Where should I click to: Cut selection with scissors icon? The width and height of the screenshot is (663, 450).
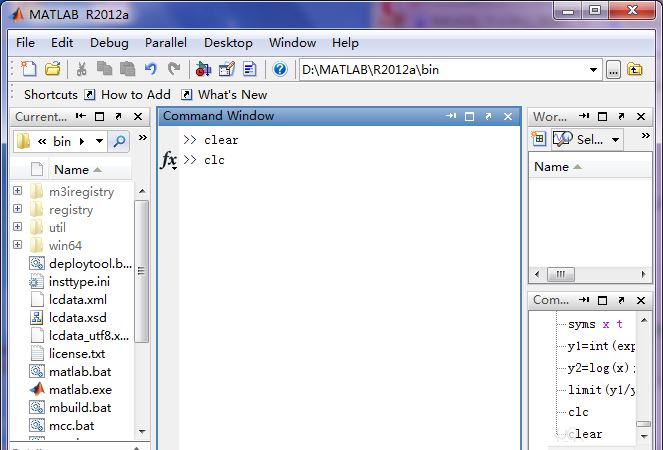pos(81,69)
